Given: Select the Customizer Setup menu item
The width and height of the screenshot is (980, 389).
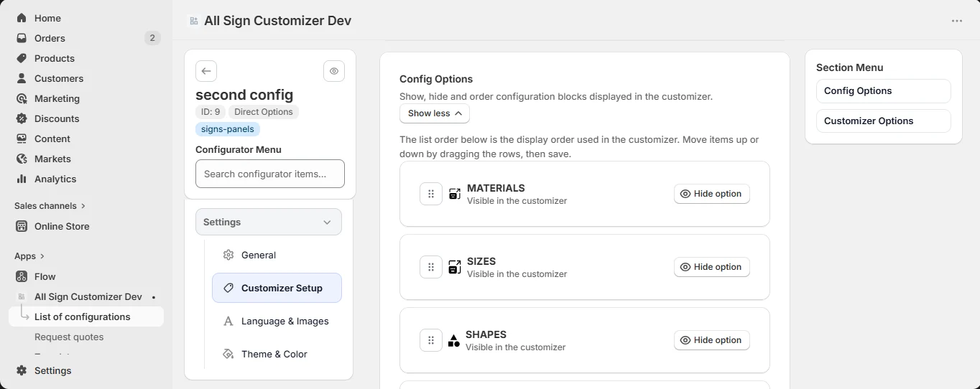Looking at the screenshot, I should coord(277,288).
